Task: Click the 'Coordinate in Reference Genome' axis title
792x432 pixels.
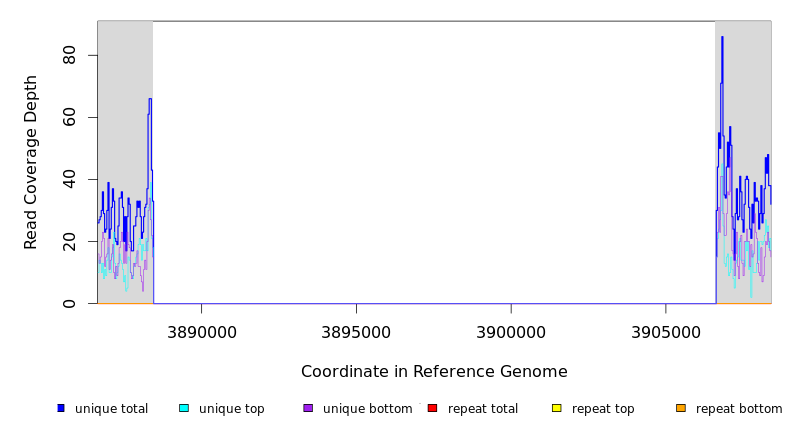Action: [x=434, y=372]
